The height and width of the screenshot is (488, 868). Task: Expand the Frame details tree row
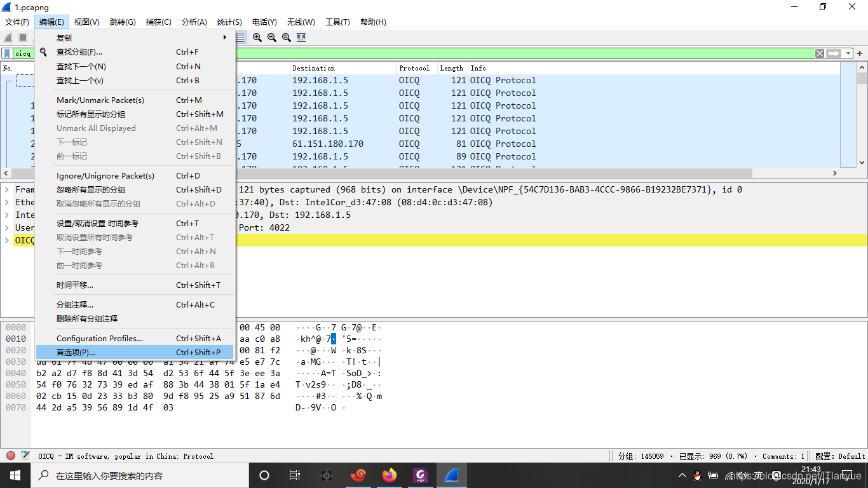[6, 189]
